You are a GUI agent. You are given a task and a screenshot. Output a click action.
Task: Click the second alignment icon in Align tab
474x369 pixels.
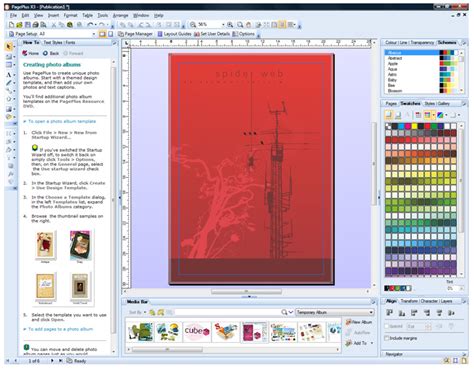coord(402,313)
